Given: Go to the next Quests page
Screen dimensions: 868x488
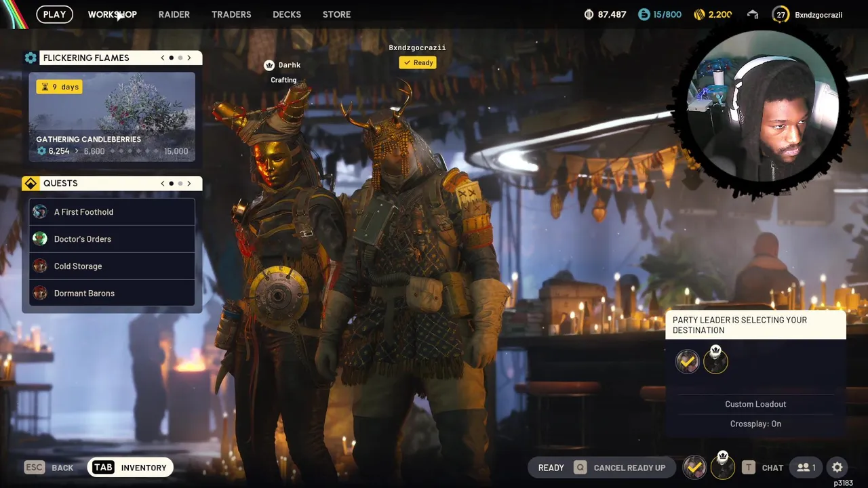Looking at the screenshot, I should tap(189, 183).
